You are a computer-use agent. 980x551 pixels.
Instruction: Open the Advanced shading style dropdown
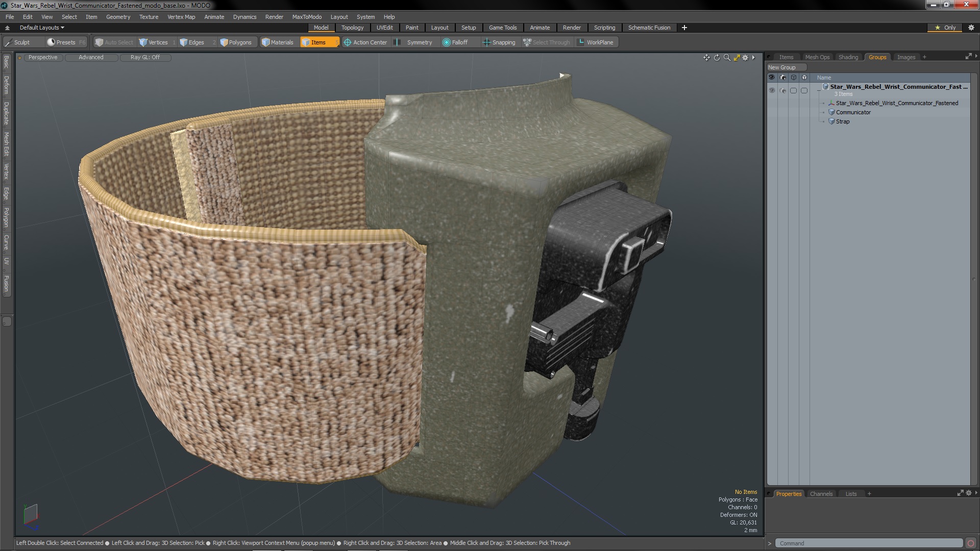91,57
